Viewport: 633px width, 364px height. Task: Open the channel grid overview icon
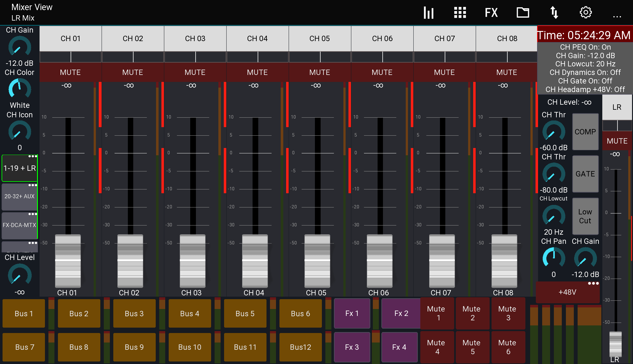460,13
